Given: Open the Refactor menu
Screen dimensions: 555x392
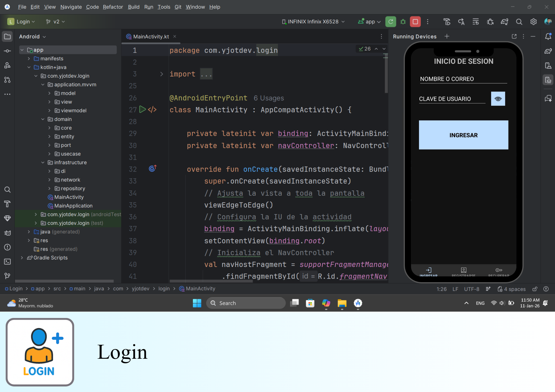Looking at the screenshot, I should (x=113, y=7).
